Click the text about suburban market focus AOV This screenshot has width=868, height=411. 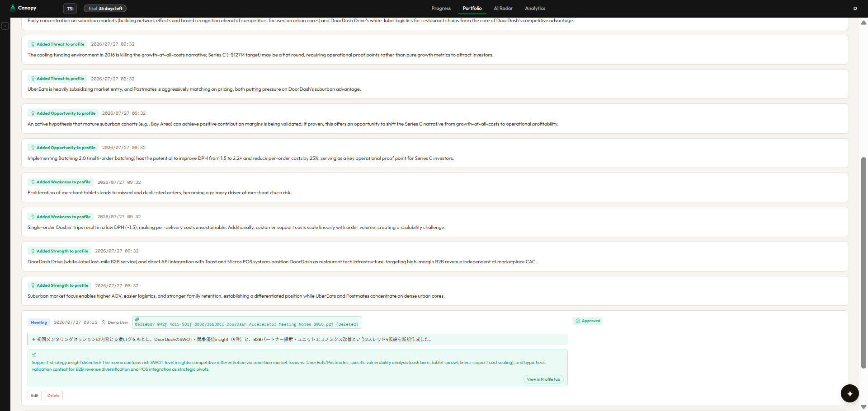[x=236, y=296]
